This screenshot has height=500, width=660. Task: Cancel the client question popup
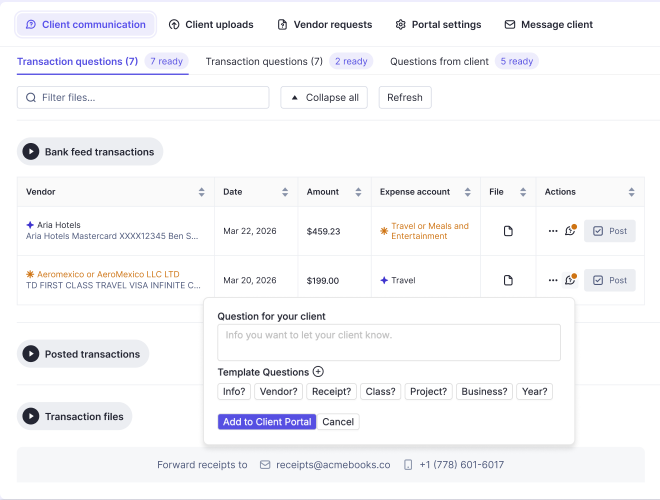tap(338, 422)
